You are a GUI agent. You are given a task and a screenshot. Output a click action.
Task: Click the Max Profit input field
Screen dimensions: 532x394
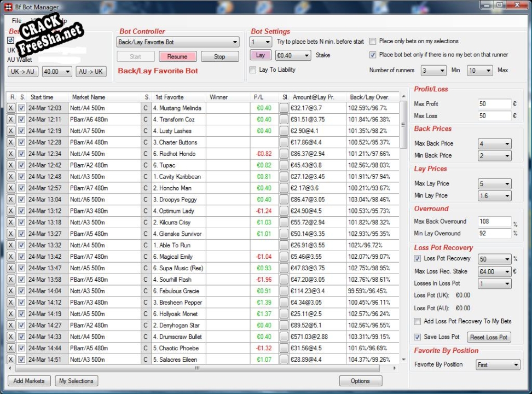[494, 104]
